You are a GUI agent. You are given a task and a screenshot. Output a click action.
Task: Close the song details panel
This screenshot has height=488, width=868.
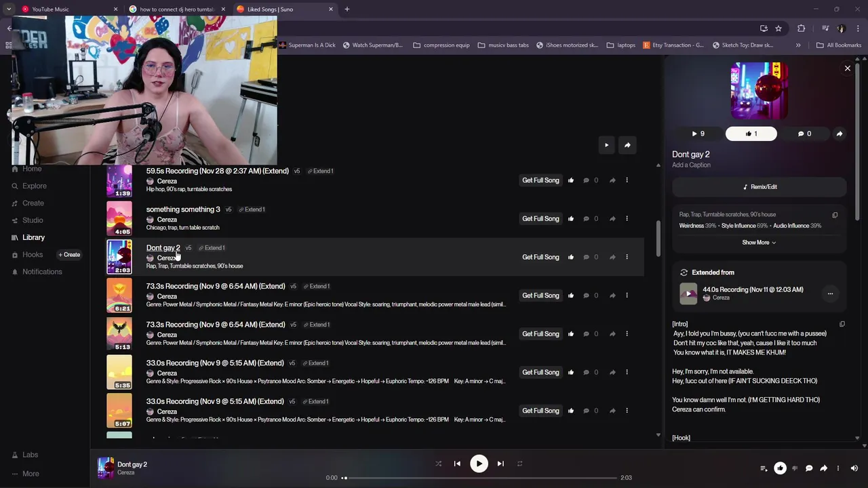[x=848, y=68]
